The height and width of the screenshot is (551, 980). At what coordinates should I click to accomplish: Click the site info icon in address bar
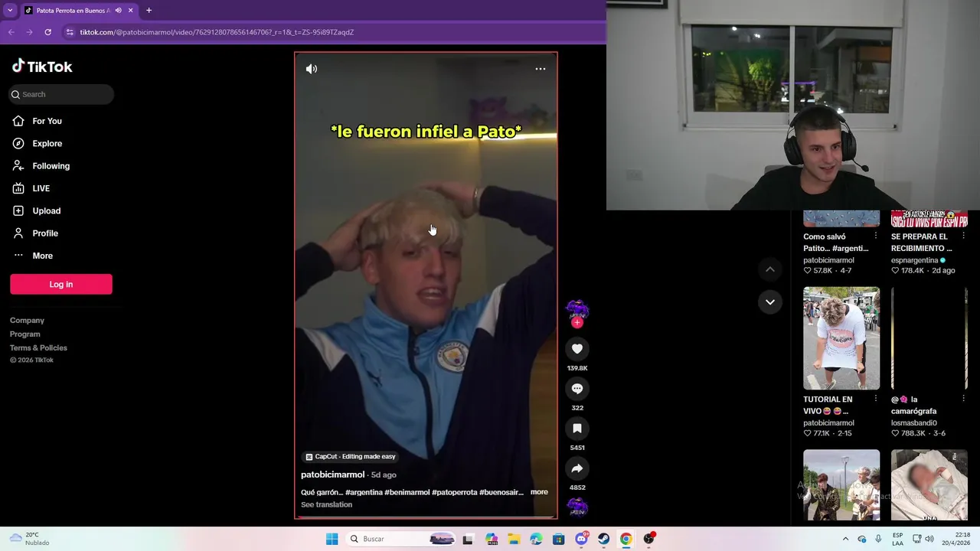[70, 32]
